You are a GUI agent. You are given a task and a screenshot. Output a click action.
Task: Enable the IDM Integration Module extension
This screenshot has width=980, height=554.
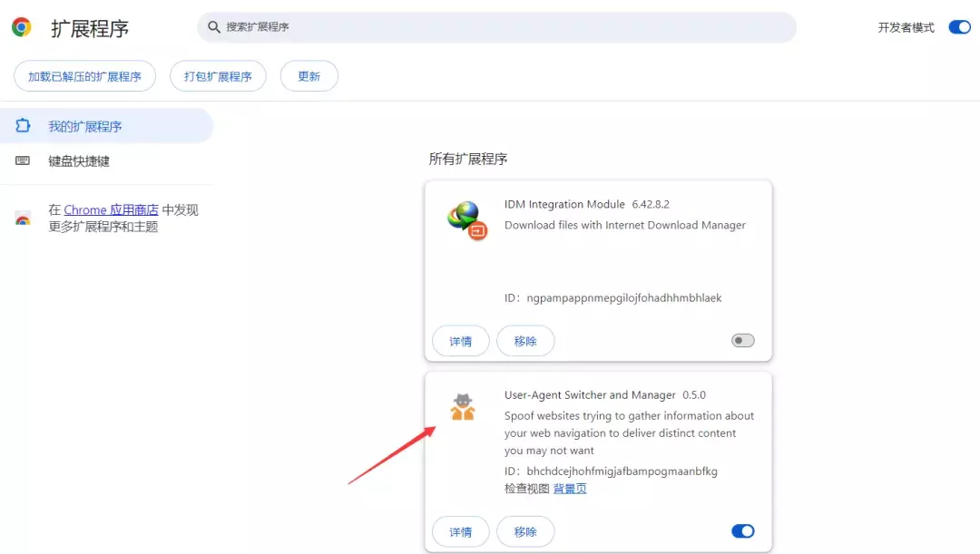coord(743,340)
